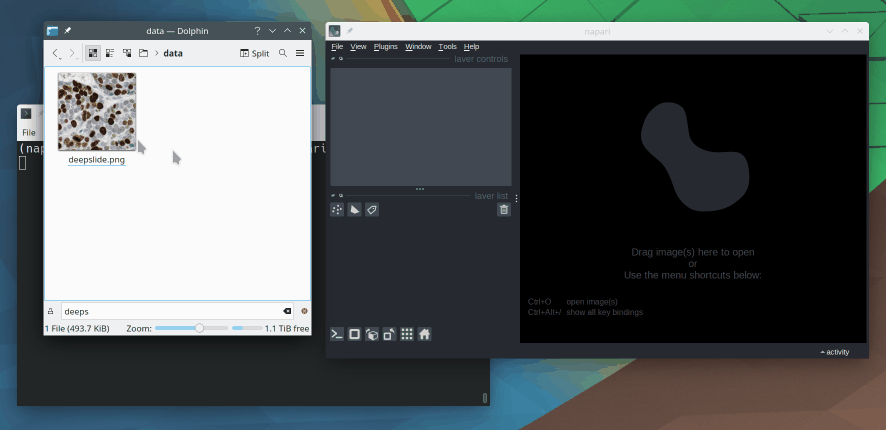Image resolution: width=886 pixels, height=430 pixels.
Task: Create a new shapes layer in napari
Action: [x=354, y=210]
